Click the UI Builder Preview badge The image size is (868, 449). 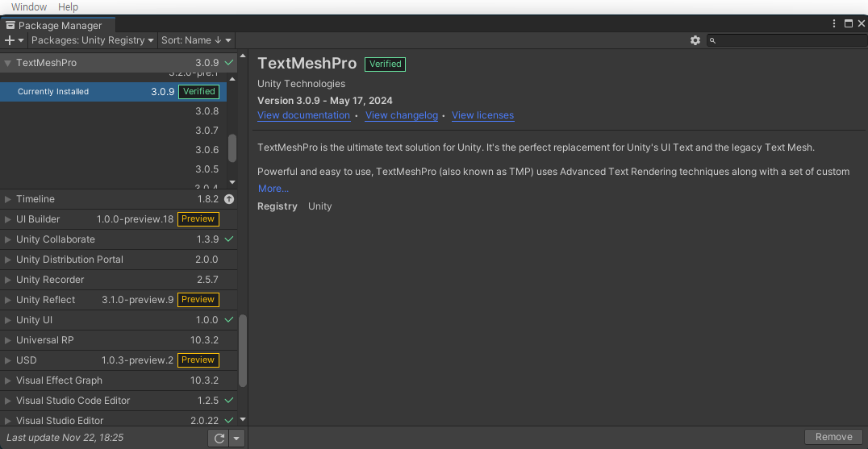coord(198,219)
